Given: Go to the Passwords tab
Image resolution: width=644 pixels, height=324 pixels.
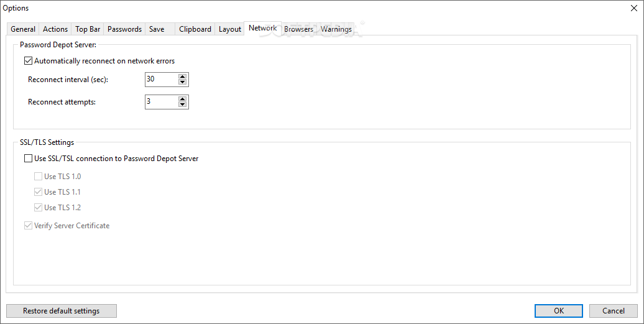Looking at the screenshot, I should pyautogui.click(x=124, y=29).
